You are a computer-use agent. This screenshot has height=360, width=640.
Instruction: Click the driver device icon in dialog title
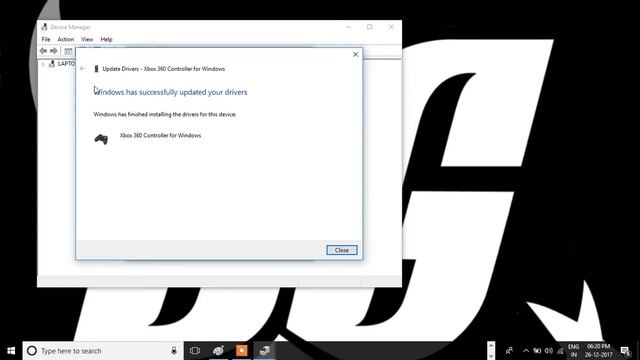coord(96,69)
